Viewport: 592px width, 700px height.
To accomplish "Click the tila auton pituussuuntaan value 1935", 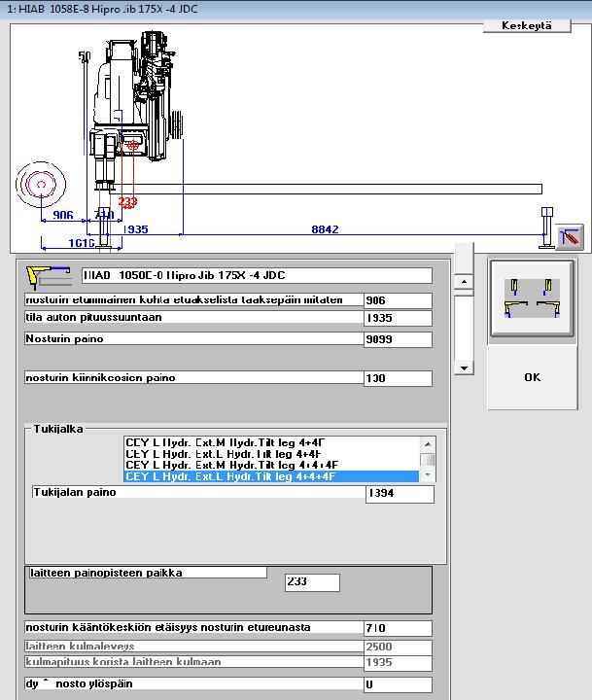I will click(x=398, y=318).
